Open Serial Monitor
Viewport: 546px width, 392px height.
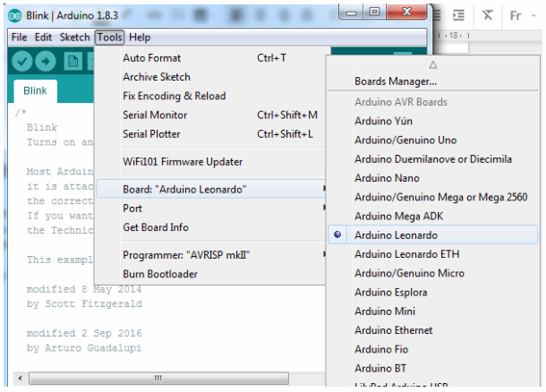coord(211,115)
